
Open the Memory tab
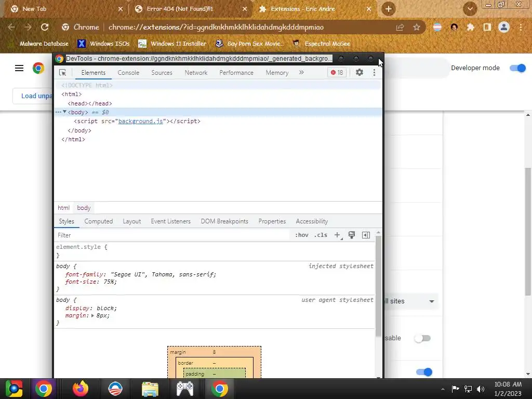[277, 73]
